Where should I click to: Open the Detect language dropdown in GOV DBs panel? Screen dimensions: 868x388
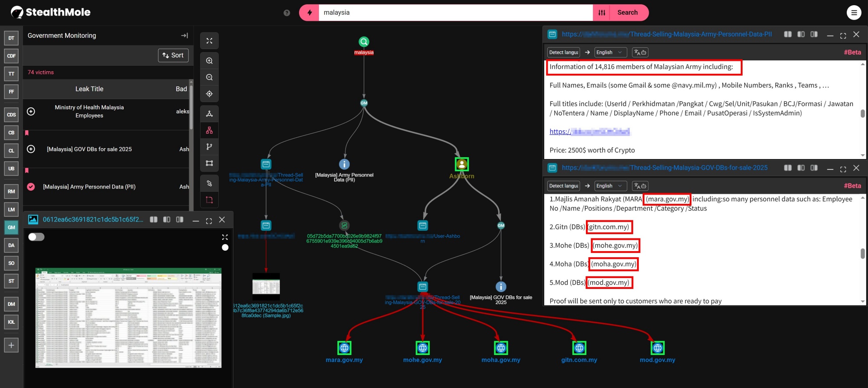click(564, 186)
